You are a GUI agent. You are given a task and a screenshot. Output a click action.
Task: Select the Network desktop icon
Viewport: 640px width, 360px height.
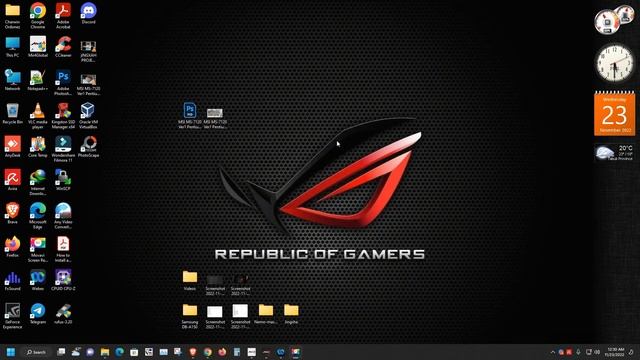tap(12, 80)
